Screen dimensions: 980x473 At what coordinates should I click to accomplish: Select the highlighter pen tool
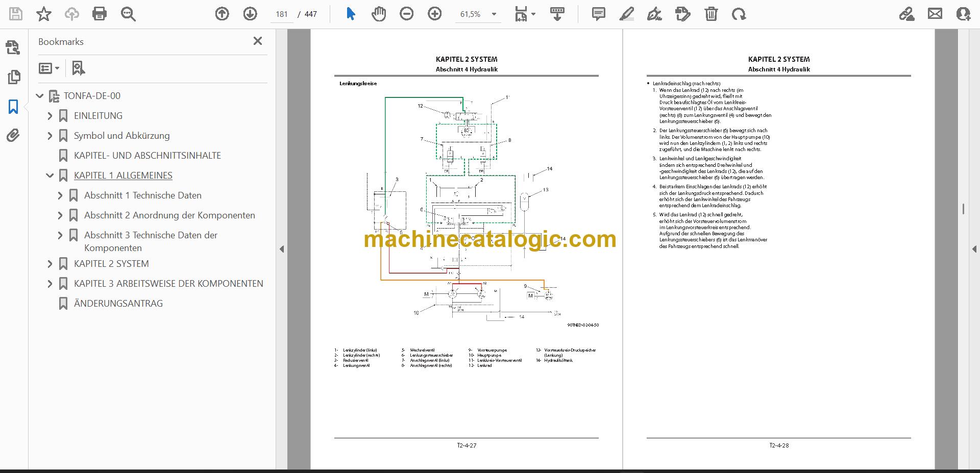(x=626, y=14)
